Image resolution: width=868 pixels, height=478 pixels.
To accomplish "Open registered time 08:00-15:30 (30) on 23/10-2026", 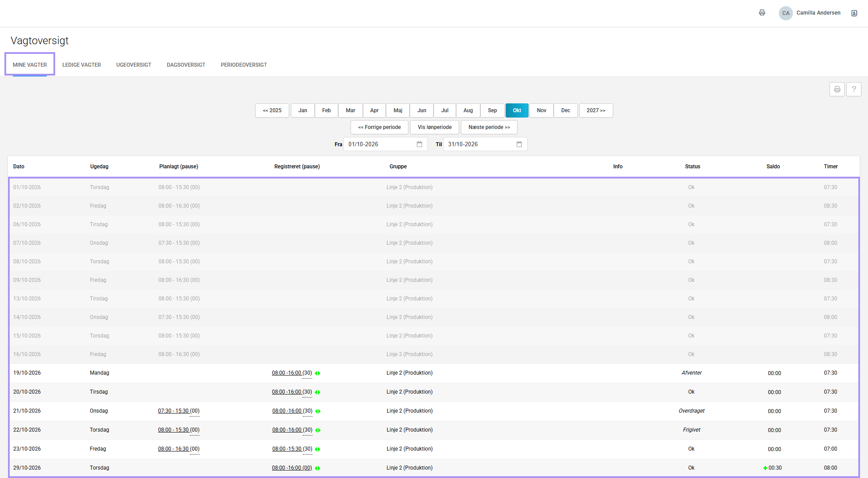I will click(292, 449).
